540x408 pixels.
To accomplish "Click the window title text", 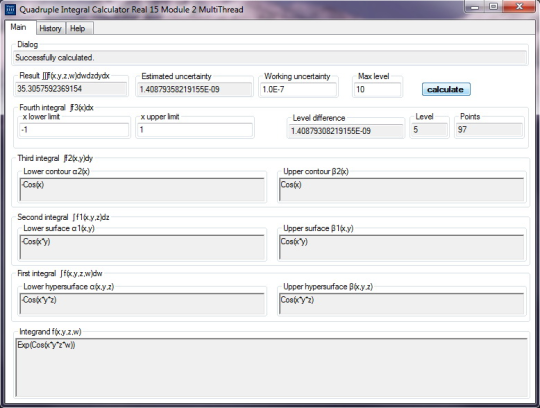I will 131,10.
